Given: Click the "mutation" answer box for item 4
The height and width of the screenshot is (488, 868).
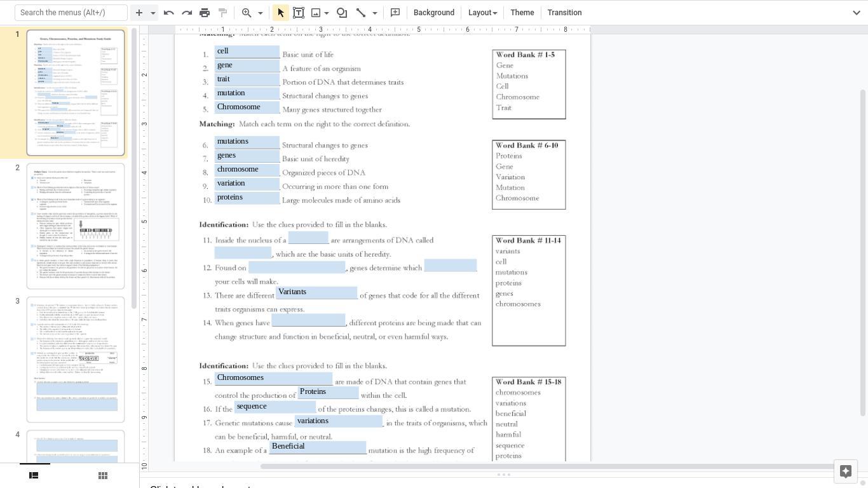Looking at the screenshot, I should click(x=247, y=94).
